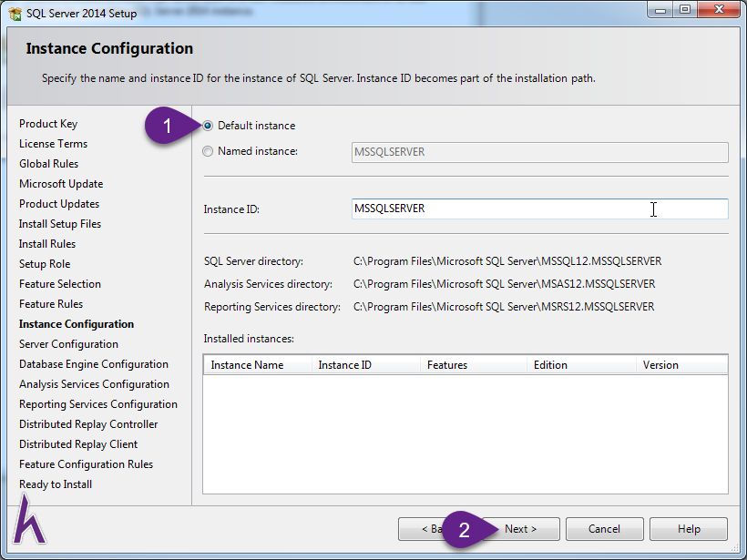Click Product Updates step
Image resolution: width=747 pixels, height=560 pixels.
[59, 204]
